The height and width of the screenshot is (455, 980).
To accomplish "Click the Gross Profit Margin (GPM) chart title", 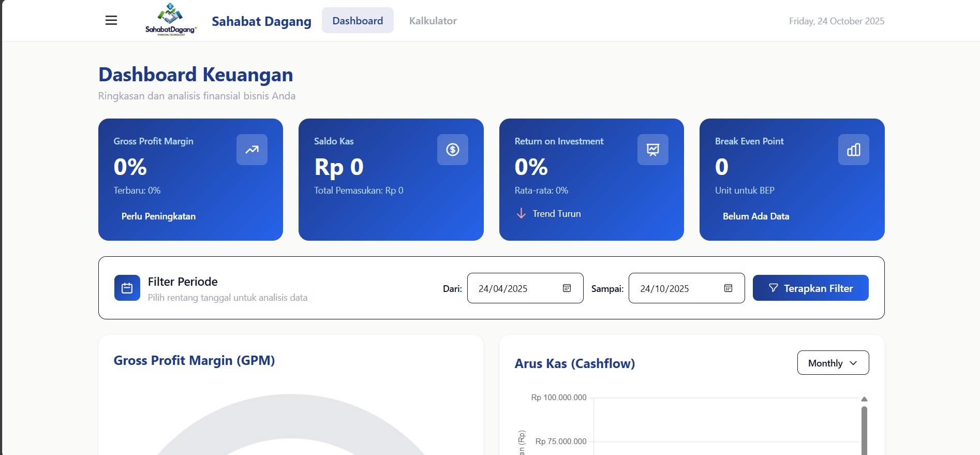I will (194, 360).
